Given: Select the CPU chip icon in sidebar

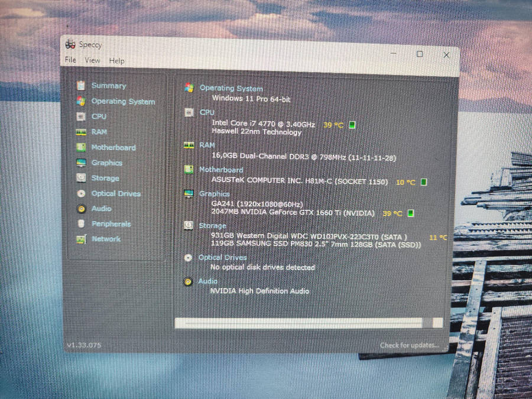Looking at the screenshot, I should point(81,116).
